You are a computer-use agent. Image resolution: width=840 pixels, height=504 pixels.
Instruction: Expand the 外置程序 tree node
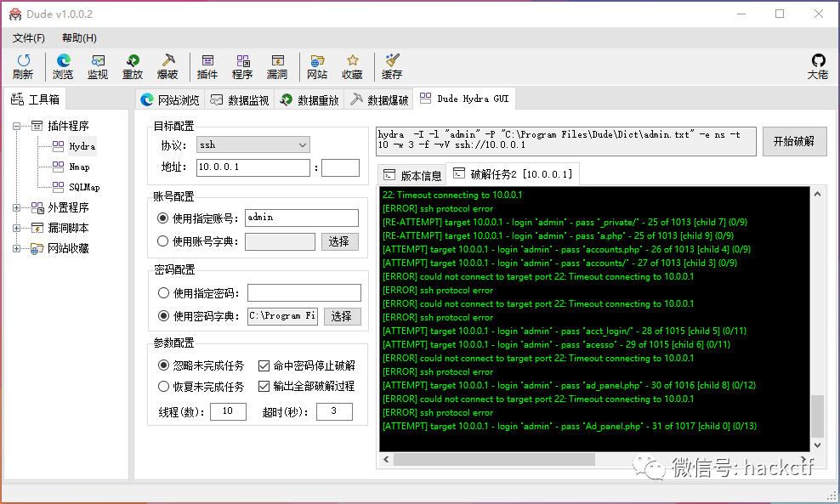pyautogui.click(x=17, y=208)
